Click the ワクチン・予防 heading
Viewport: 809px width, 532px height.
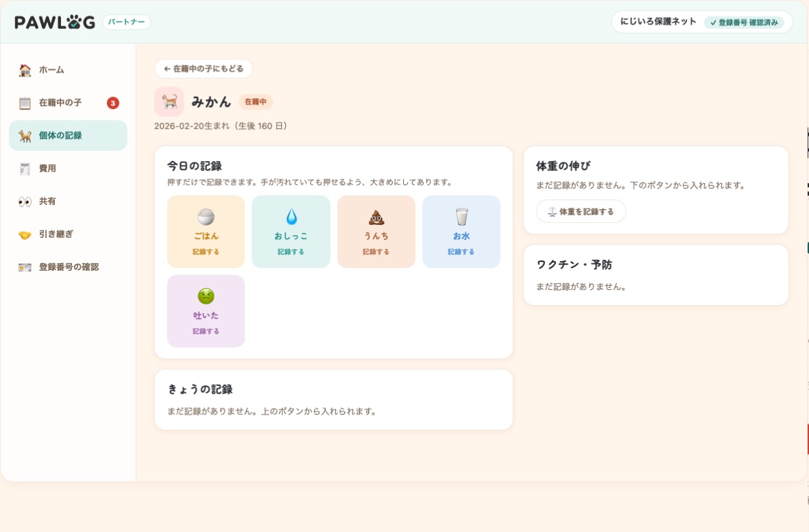[575, 265]
